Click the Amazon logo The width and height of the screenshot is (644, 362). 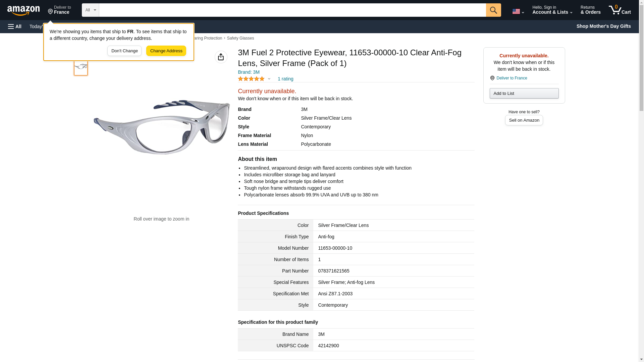coord(23,10)
